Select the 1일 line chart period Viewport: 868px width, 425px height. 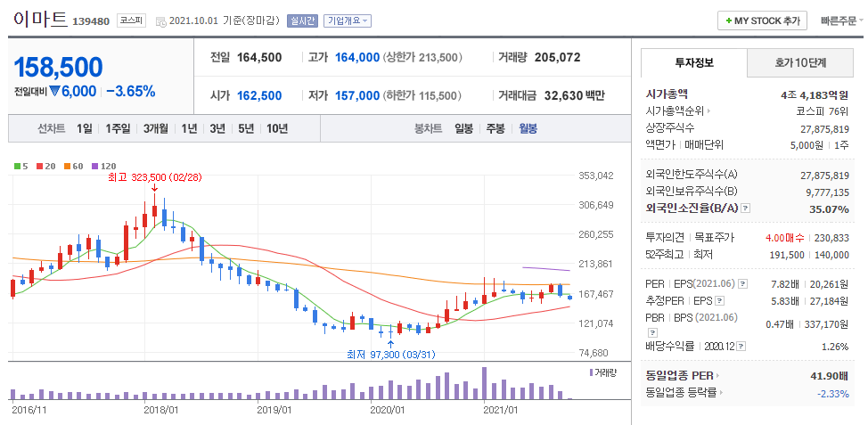85,129
